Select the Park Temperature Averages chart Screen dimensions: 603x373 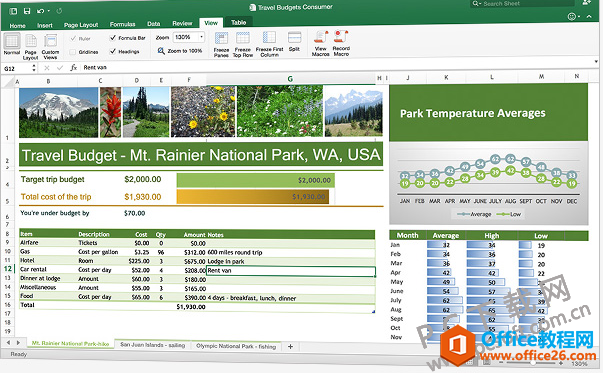(488, 154)
